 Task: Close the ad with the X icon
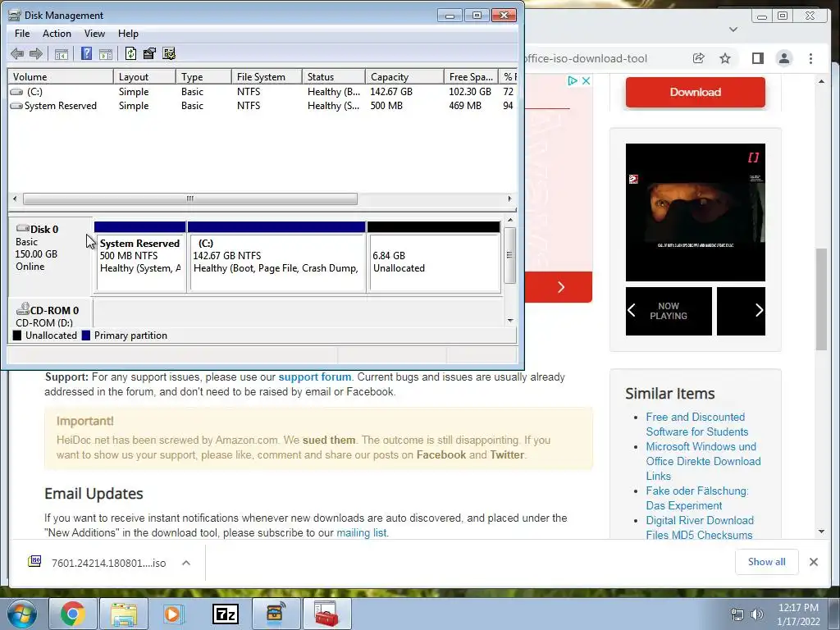pyautogui.click(x=586, y=81)
